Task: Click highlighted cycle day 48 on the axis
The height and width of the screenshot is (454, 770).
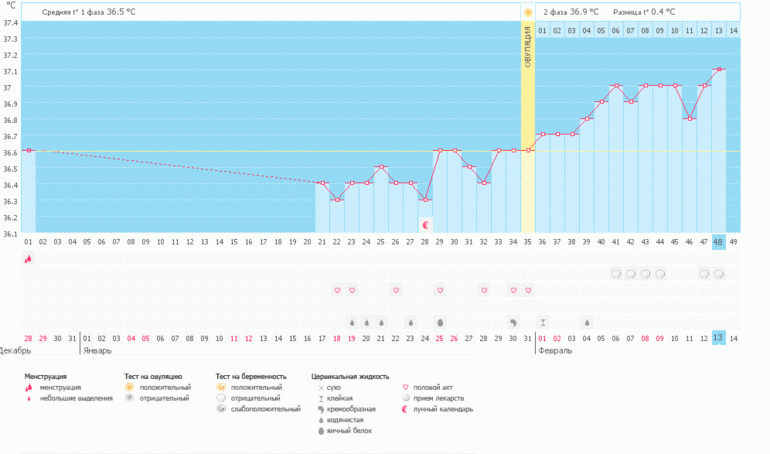Action: (x=718, y=242)
